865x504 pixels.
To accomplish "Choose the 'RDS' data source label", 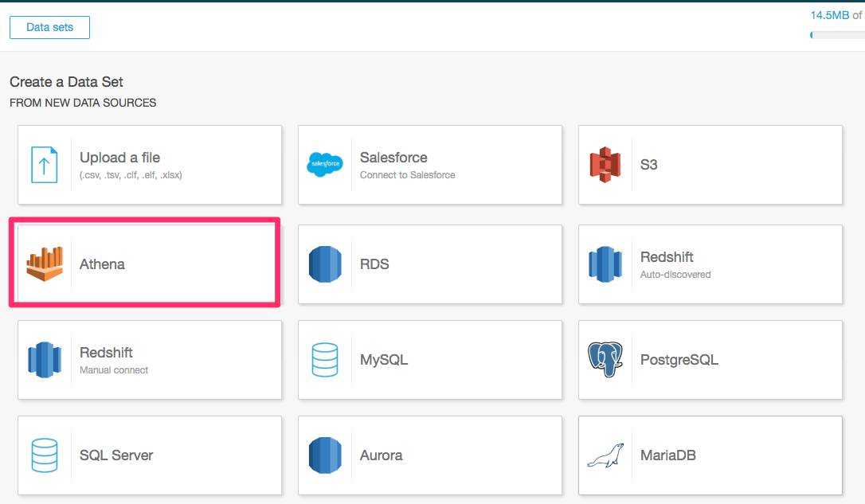I will (374, 264).
